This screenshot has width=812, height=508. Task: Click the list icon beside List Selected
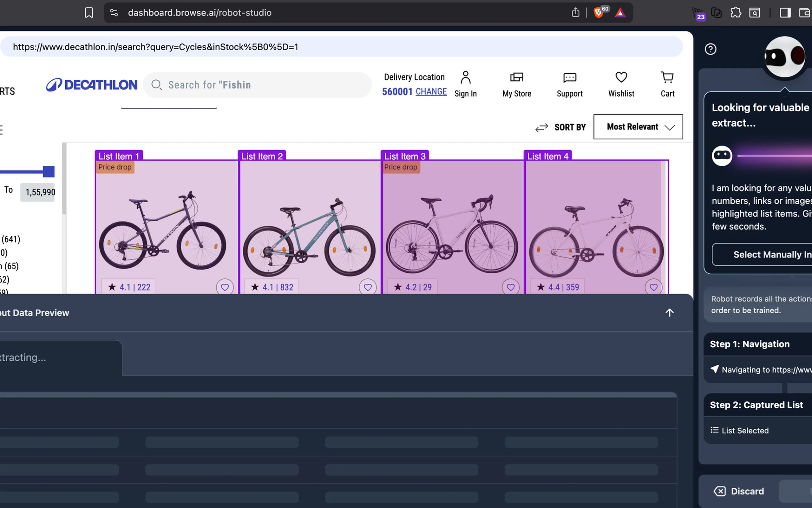click(714, 430)
